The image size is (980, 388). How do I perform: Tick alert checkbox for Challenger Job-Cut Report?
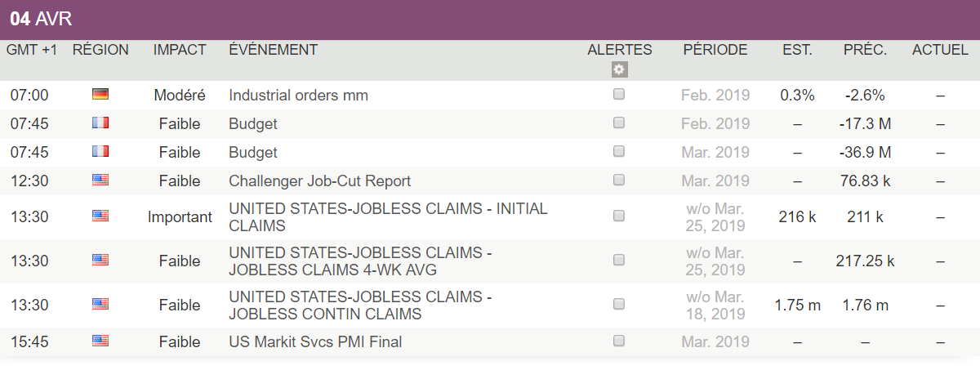click(619, 181)
